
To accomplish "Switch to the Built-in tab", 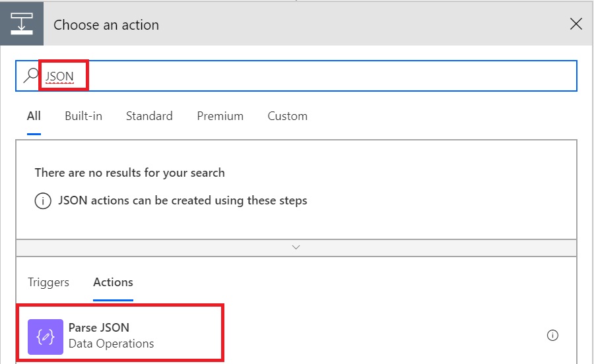I will click(x=83, y=116).
